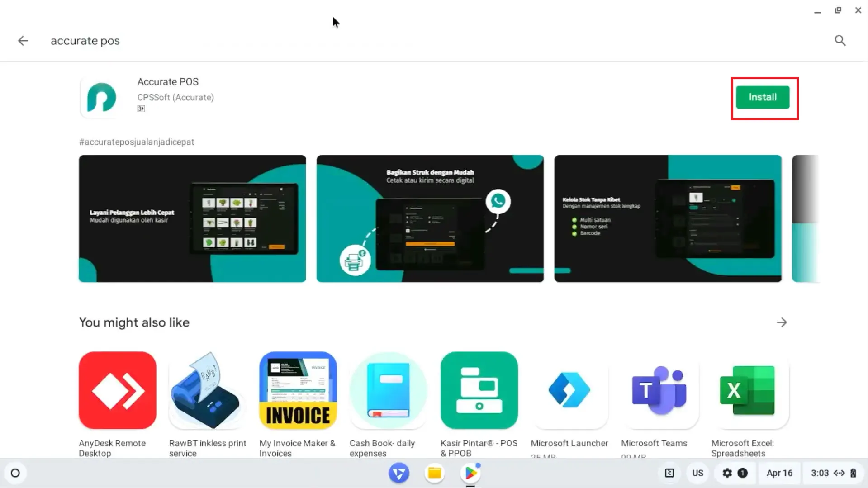Viewport: 868px width, 488px height.
Task: Open AnyDesk Remote Desktop app page
Action: [x=117, y=390]
